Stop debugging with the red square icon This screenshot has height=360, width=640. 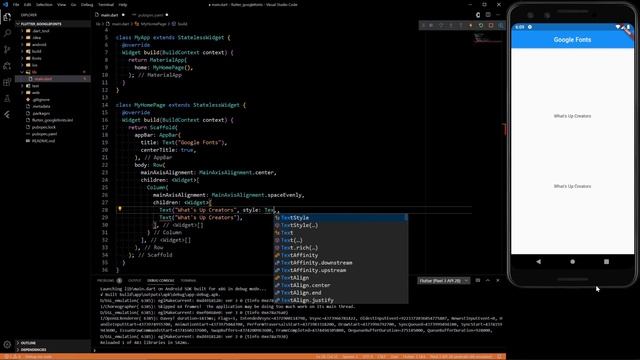click(491, 25)
